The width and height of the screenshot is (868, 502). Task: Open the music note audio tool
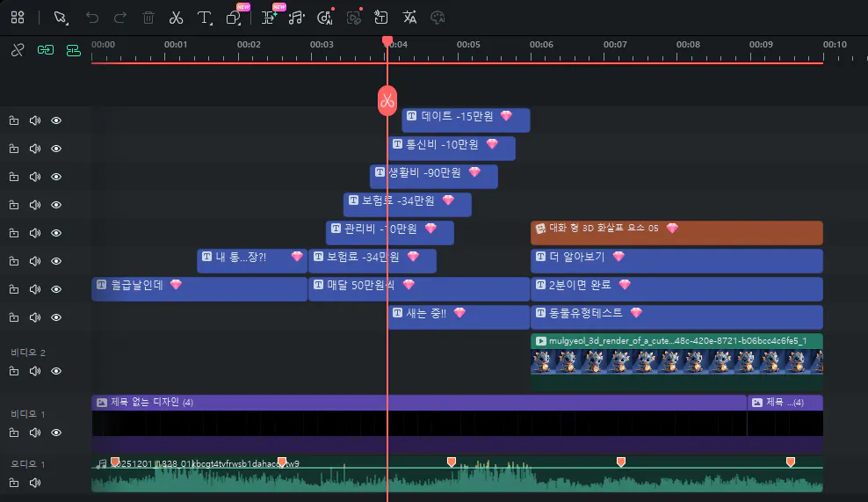pos(297,18)
